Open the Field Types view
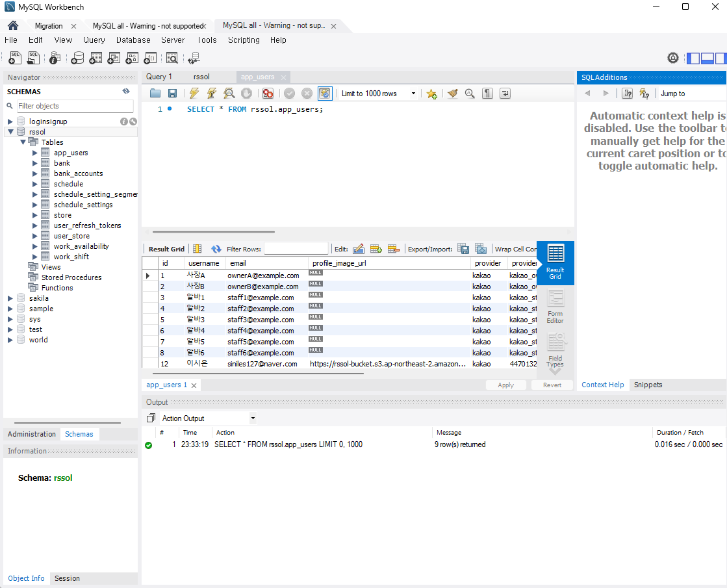The height and width of the screenshot is (588, 727). pos(555,350)
